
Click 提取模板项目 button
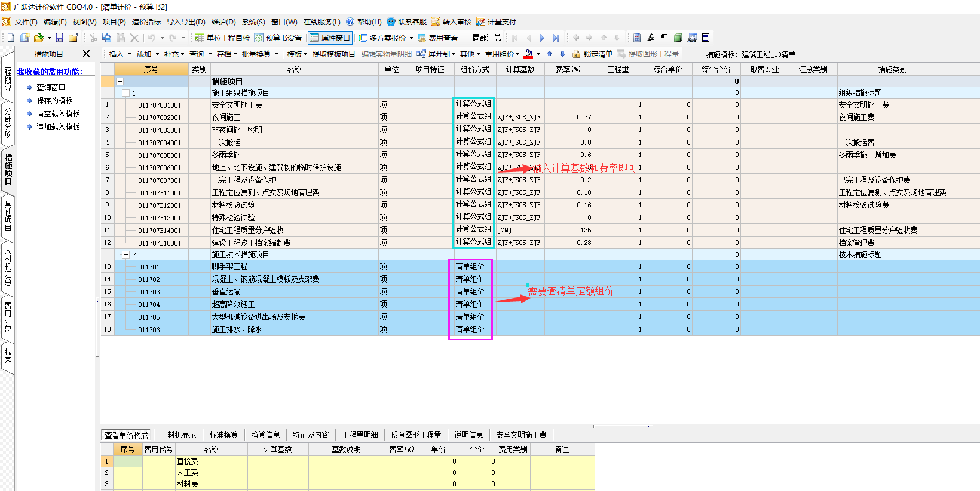click(333, 54)
